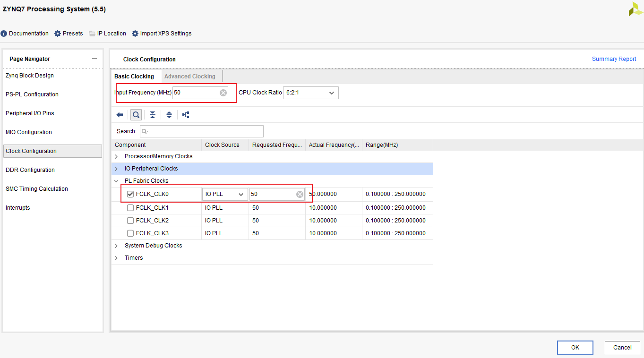
Task: Open Presets gear icon
Action: tap(58, 34)
